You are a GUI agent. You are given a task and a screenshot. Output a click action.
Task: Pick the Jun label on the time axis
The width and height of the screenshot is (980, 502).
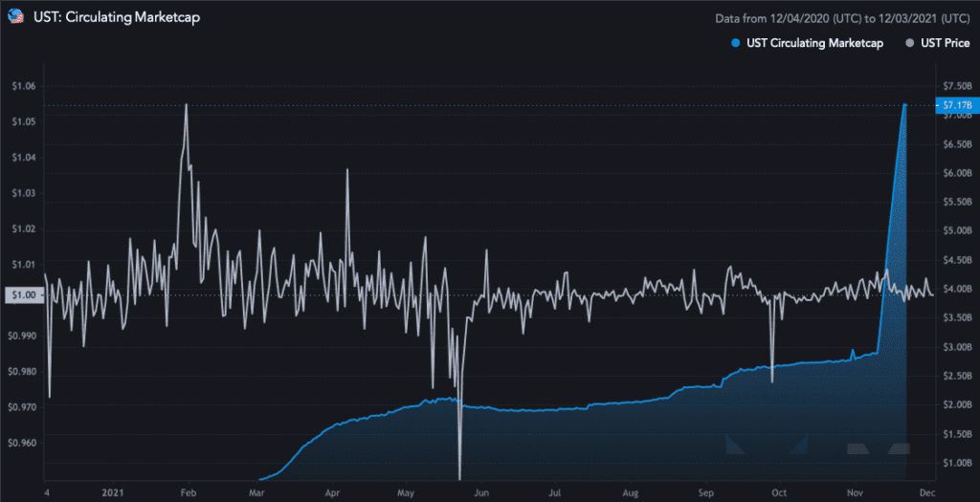click(x=482, y=492)
